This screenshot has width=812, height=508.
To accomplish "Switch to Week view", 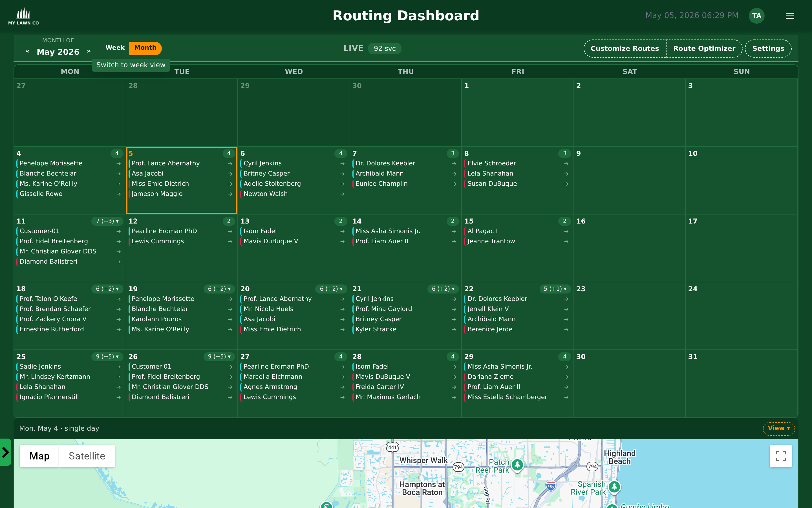I will click(x=115, y=48).
